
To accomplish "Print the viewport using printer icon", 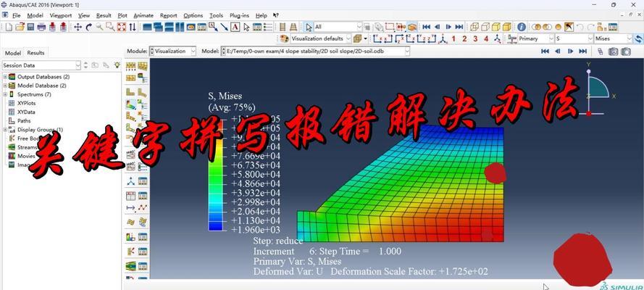I will point(41,27).
